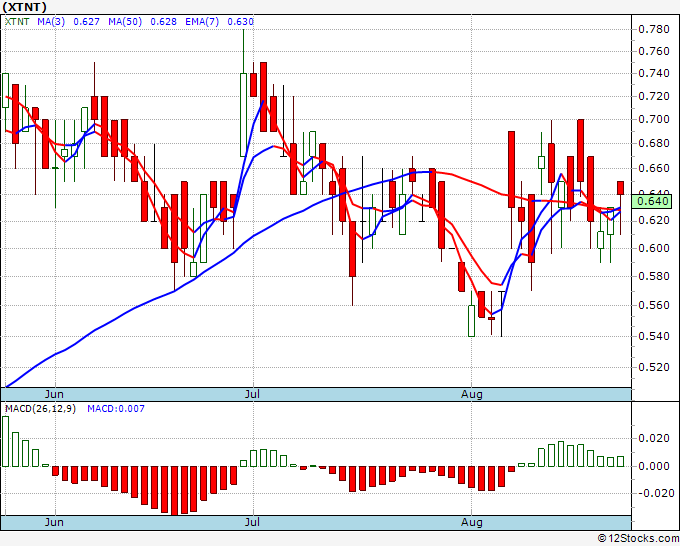Click Jul on the price chart axis
This screenshot has width=680, height=546.
(x=252, y=394)
